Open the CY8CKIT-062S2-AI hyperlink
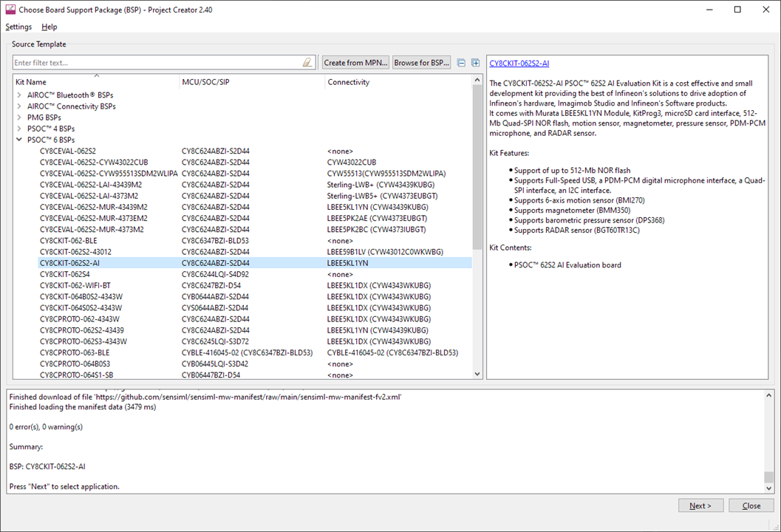Image resolution: width=781 pixels, height=532 pixels. point(519,64)
